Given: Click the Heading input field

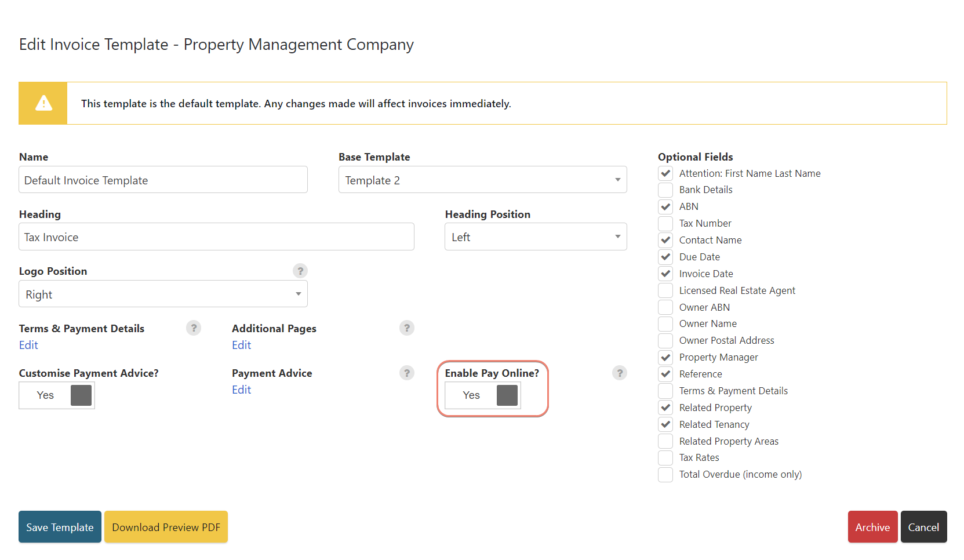Looking at the screenshot, I should click(216, 237).
